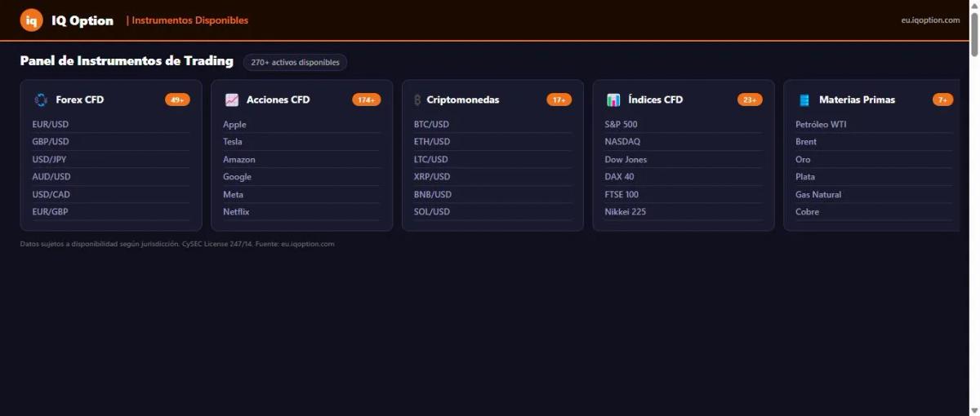This screenshot has height=416, width=980.
Task: Pick the XRP/USD crypto row
Action: coord(492,176)
